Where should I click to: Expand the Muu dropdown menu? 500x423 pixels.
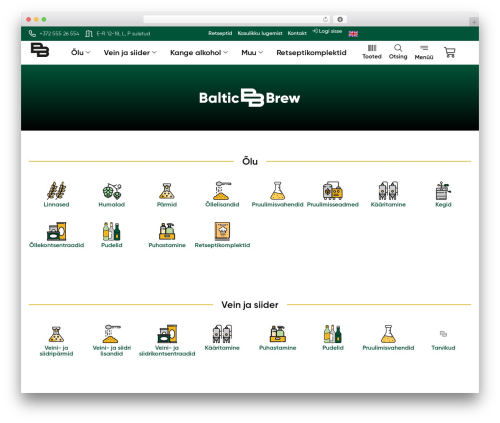[x=252, y=52]
